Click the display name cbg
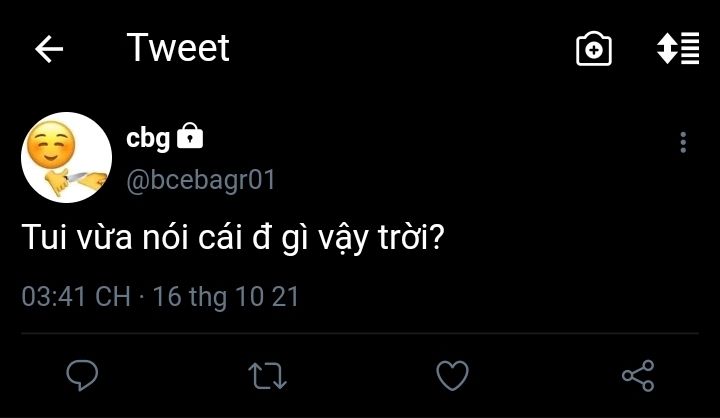The image size is (720, 418). [x=148, y=138]
